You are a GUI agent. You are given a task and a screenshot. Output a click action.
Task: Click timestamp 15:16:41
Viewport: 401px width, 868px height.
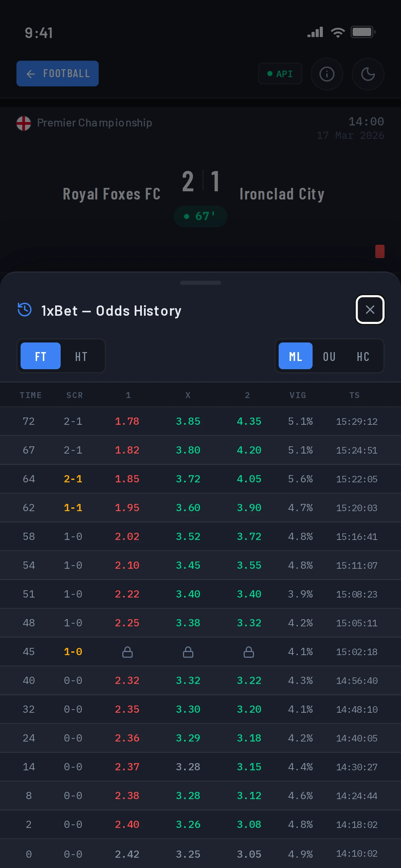[x=357, y=537]
